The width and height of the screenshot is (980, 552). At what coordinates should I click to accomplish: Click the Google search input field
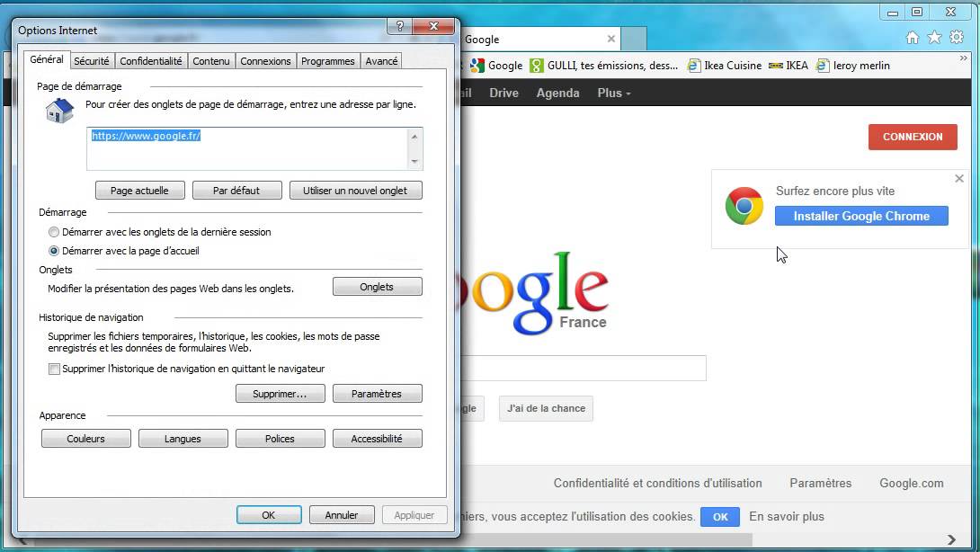click(584, 369)
